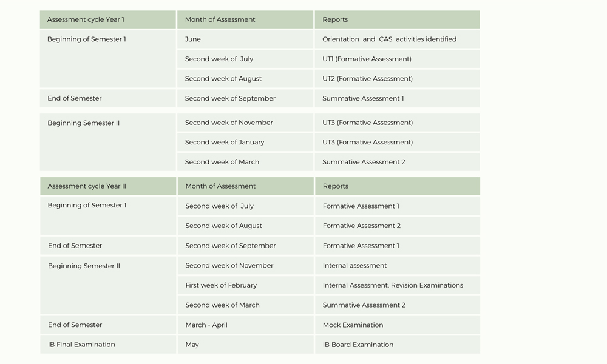Image resolution: width=607 pixels, height=364 pixels.
Task: Click the 'May' month cell
Action: tap(245, 345)
